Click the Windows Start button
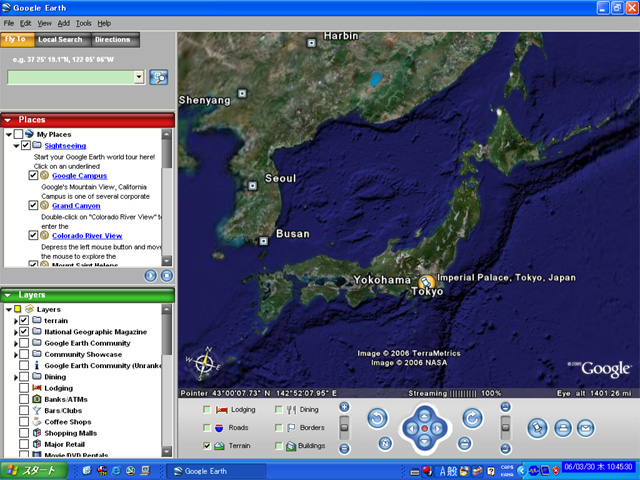The image size is (640, 480). [33, 471]
